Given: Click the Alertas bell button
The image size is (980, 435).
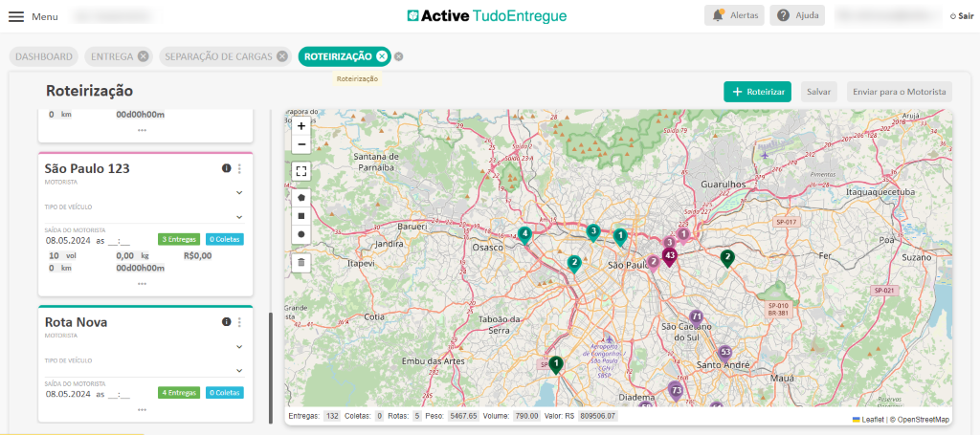Looking at the screenshot, I should click(x=734, y=15).
